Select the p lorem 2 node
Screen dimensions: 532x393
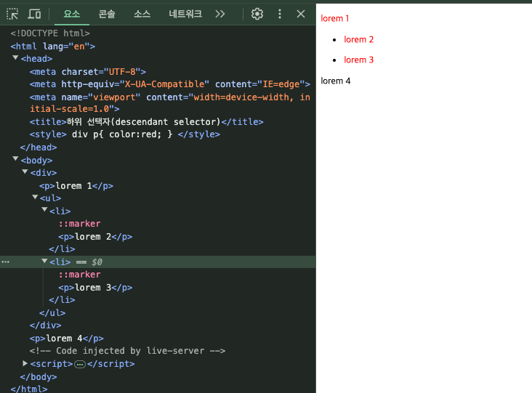(95, 237)
